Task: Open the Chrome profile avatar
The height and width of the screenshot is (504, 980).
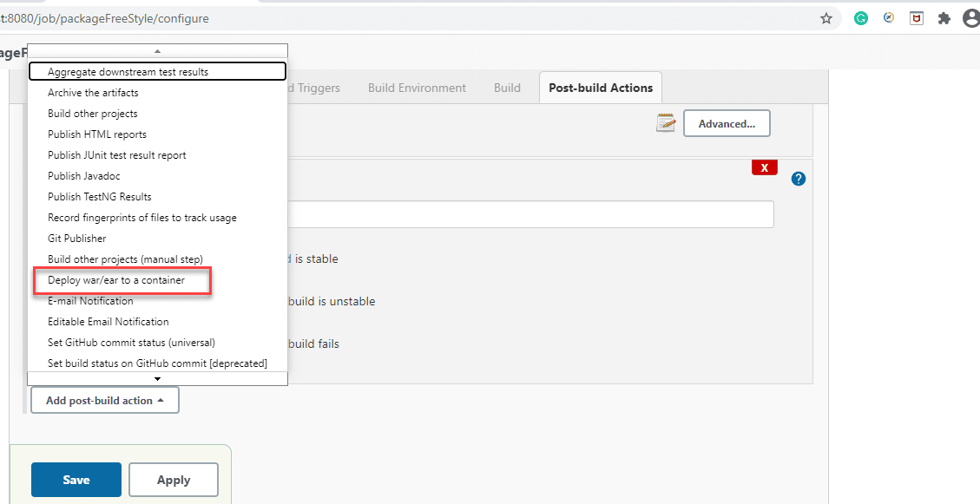Action: click(971, 19)
